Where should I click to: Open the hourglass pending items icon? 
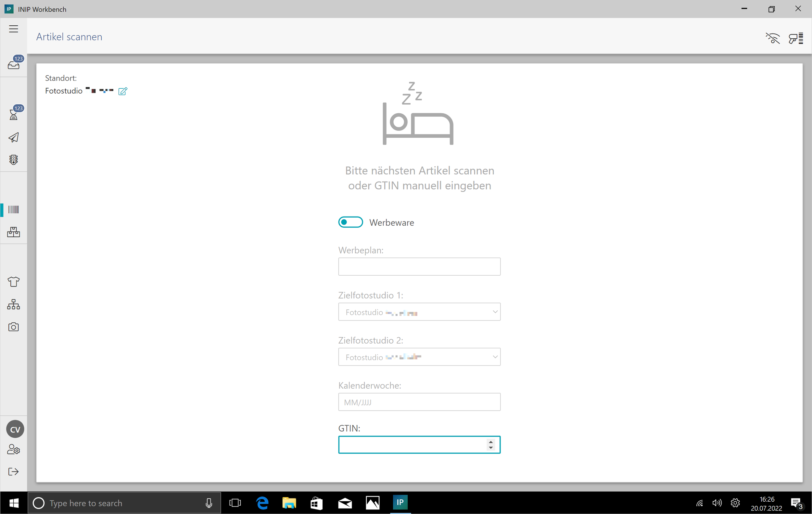click(14, 115)
